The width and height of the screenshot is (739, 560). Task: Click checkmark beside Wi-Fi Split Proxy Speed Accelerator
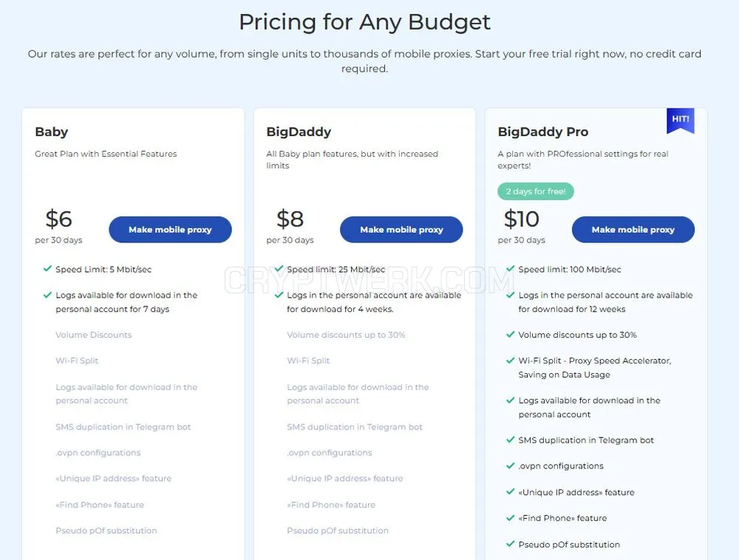(510, 361)
